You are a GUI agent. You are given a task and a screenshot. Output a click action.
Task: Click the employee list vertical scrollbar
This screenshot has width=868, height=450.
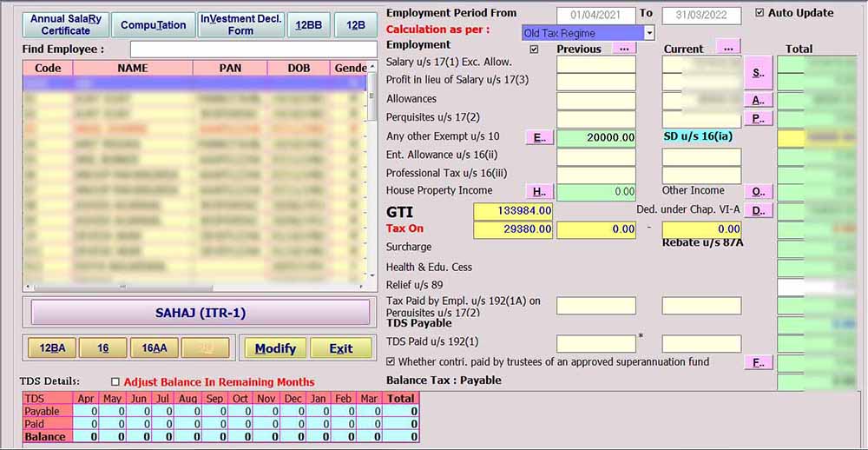372,174
